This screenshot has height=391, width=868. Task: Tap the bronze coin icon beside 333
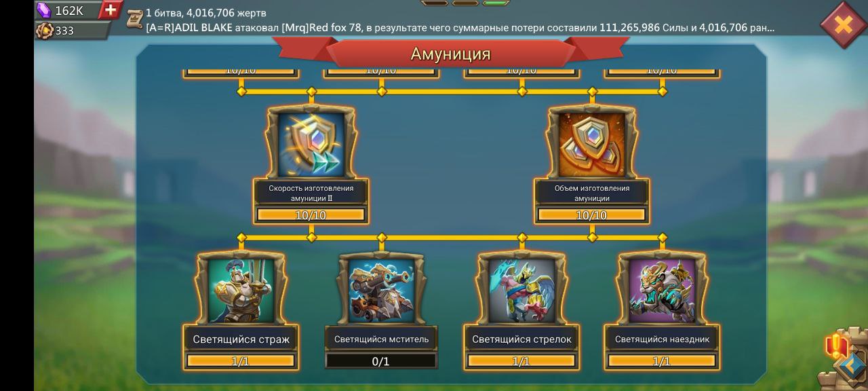pyautogui.click(x=45, y=31)
